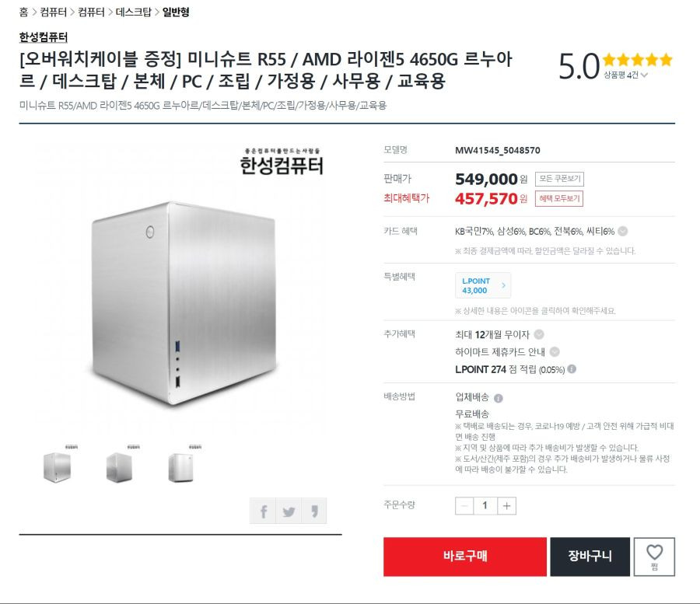700x604 pixels.
Task: Increase order quantity with plus button
Action: pos(506,506)
